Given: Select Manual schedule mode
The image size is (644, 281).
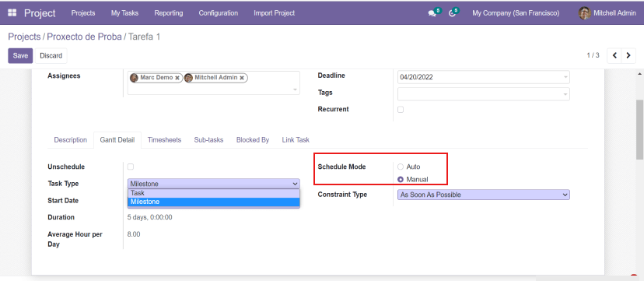Looking at the screenshot, I should (x=401, y=180).
